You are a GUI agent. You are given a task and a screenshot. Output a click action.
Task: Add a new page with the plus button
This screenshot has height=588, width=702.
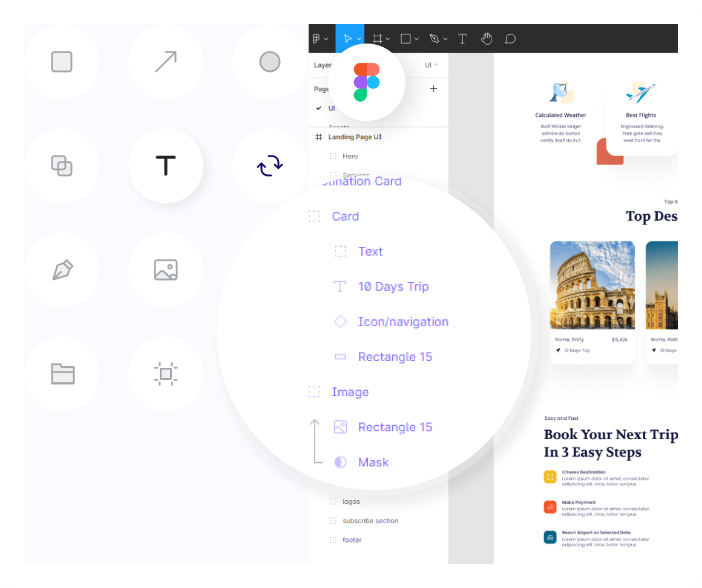[x=433, y=88]
